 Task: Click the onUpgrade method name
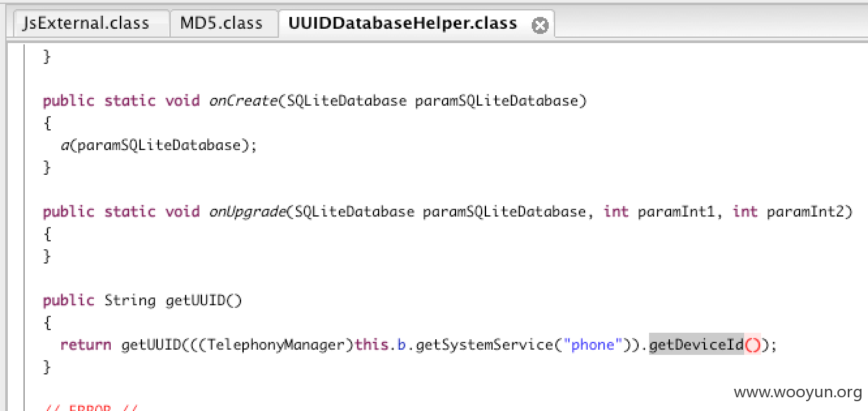(247, 211)
